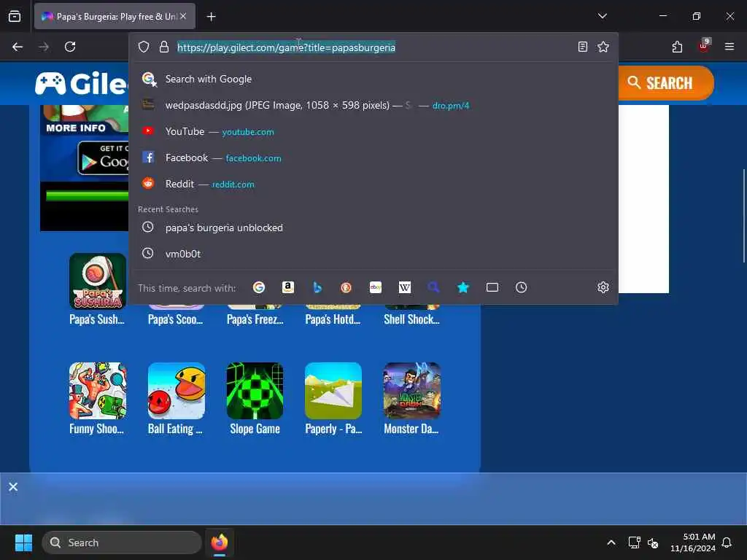Select the purple magnifier search engine icon
Viewport: 747px width, 560px height.
433,287
